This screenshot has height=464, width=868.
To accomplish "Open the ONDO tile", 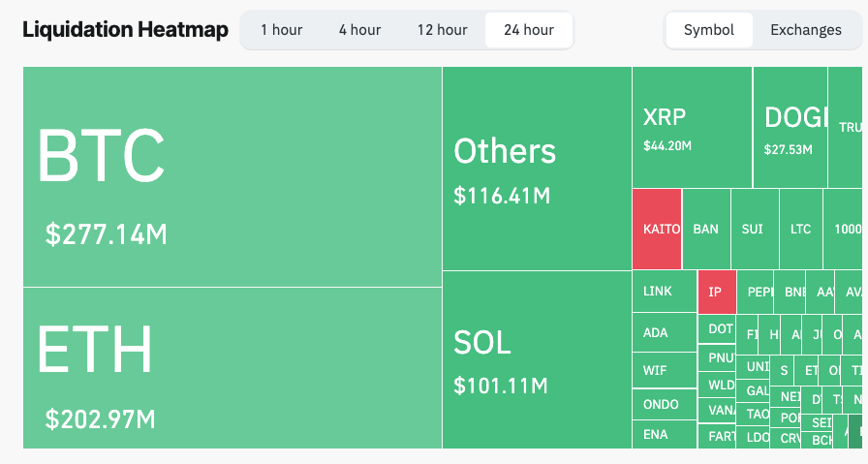I will tap(664, 405).
